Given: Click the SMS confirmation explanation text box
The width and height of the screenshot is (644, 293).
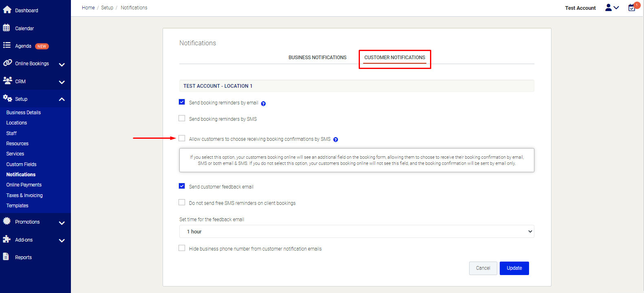Looking at the screenshot, I should click(x=357, y=160).
